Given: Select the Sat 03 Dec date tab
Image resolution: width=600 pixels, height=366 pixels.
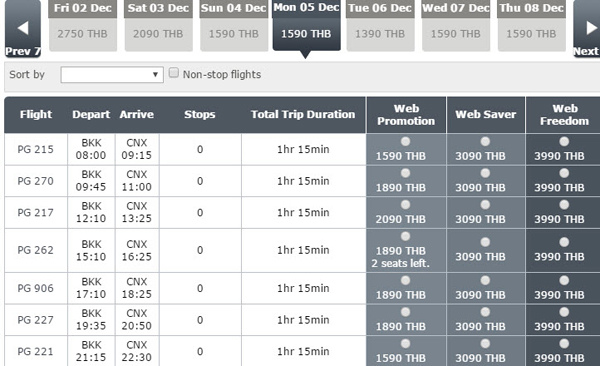Looking at the screenshot, I should click(x=158, y=26).
